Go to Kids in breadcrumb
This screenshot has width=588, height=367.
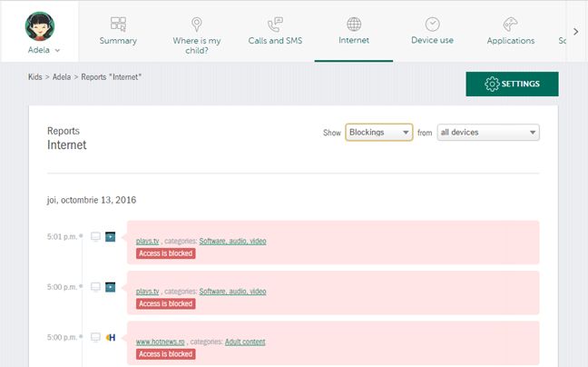tap(34, 77)
